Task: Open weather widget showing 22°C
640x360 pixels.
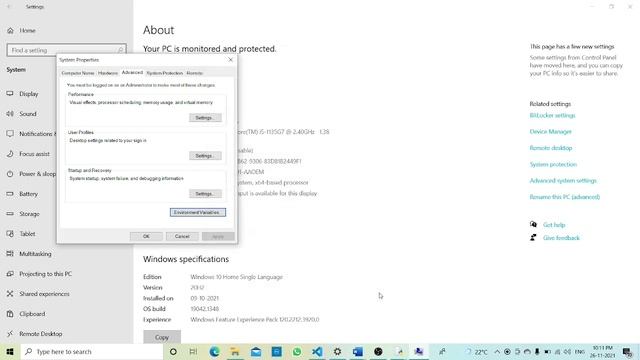Action: click(x=477, y=351)
